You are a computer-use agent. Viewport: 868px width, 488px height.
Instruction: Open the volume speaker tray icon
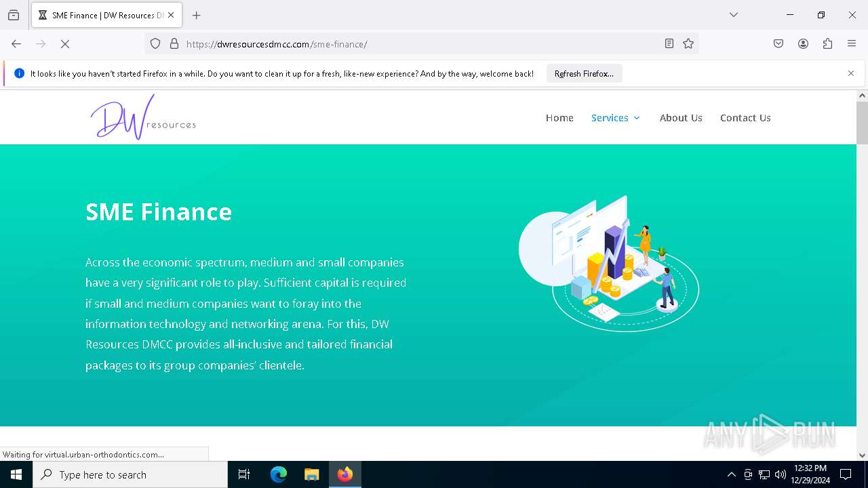(781, 474)
